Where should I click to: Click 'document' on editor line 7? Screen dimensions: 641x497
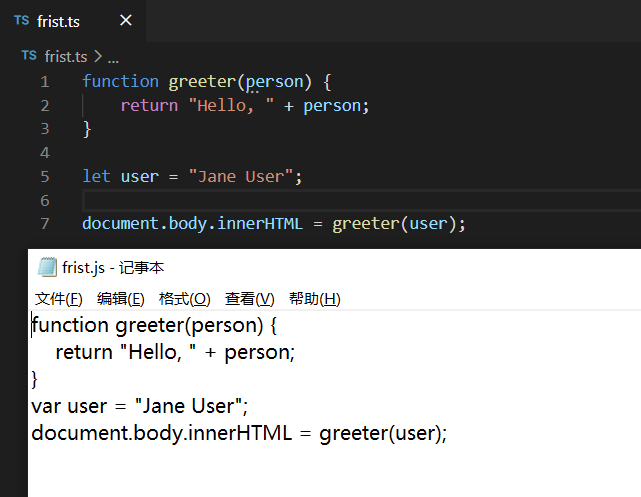121,224
